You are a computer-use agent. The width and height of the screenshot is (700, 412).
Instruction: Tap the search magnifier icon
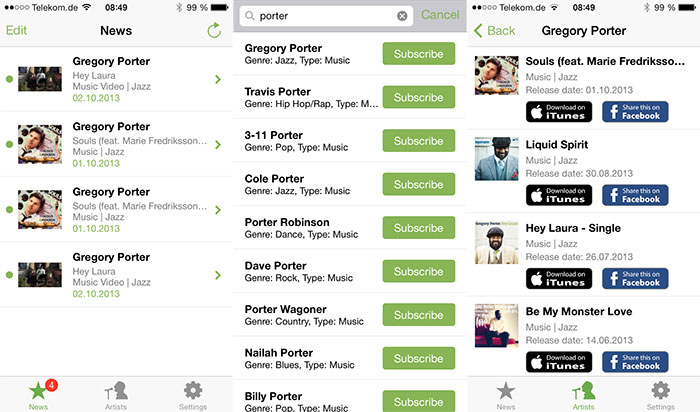click(x=250, y=16)
